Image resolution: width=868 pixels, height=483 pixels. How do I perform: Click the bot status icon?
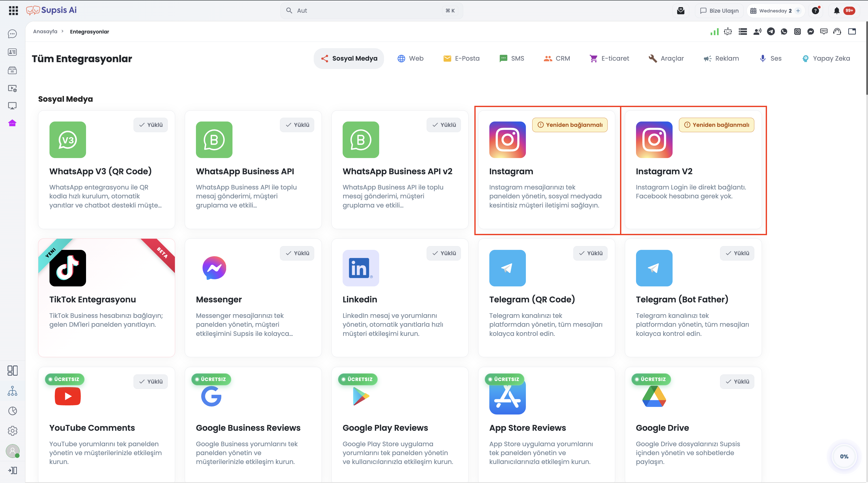(x=728, y=31)
